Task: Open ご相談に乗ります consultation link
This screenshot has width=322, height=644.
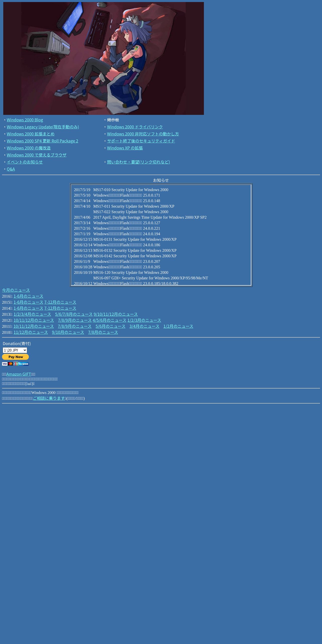Action: (x=49, y=398)
